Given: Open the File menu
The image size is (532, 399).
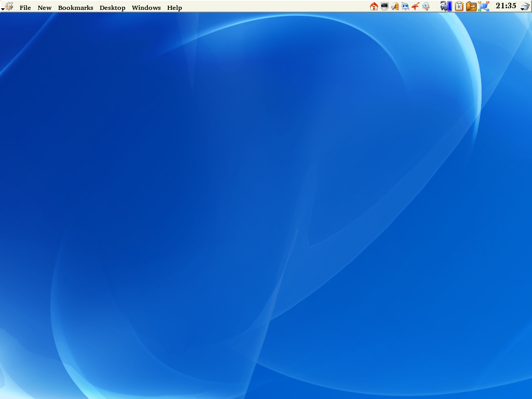Looking at the screenshot, I should [25, 7].
